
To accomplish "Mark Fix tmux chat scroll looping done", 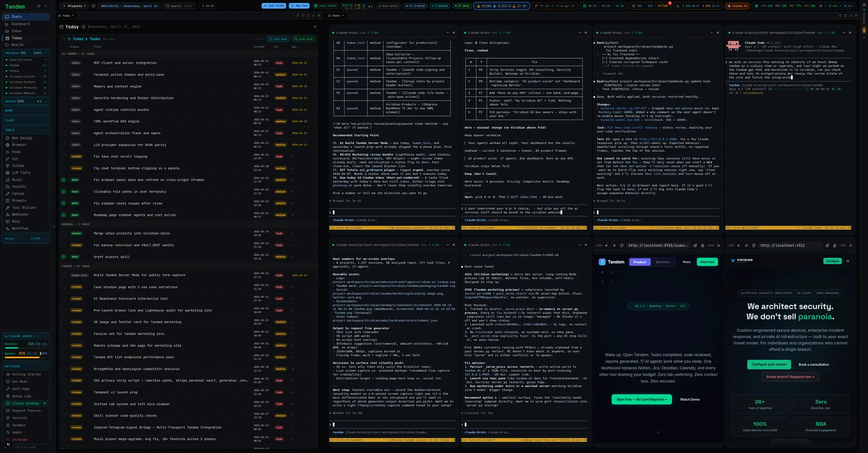I will 63,156.
